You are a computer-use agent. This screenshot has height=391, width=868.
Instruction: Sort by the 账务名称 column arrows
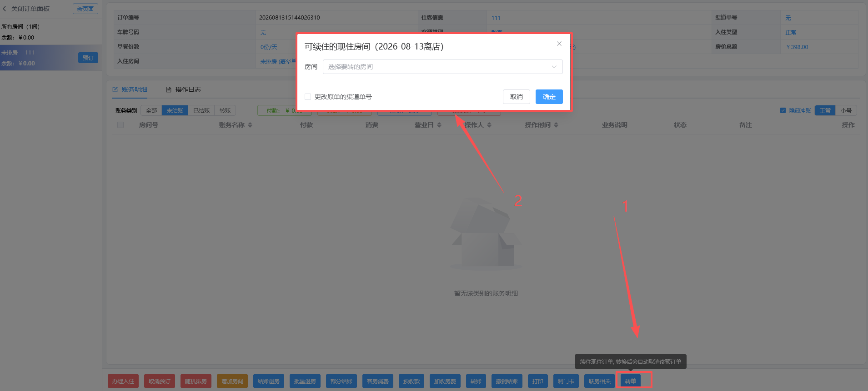[x=250, y=125]
